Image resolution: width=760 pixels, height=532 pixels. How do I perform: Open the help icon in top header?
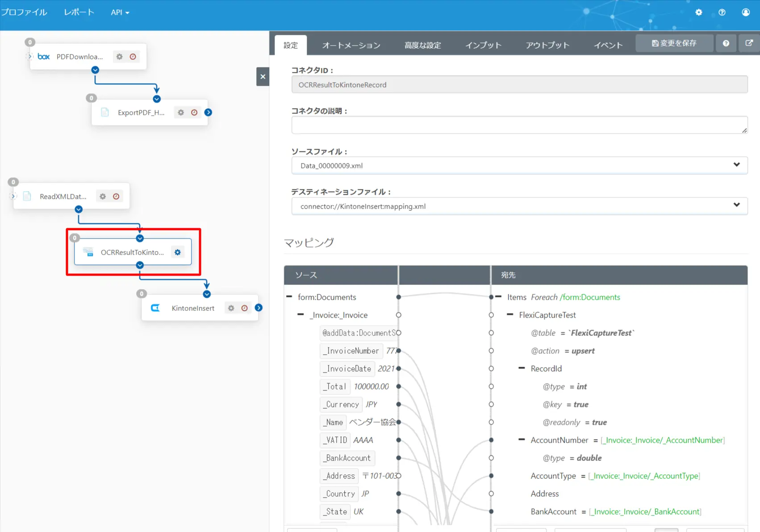722,13
